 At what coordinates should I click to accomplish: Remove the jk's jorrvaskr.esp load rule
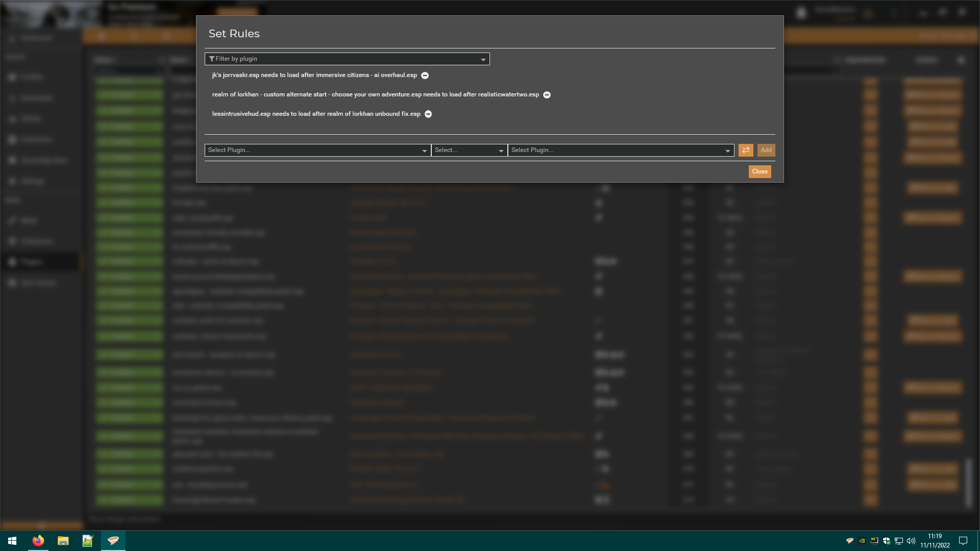[425, 76]
